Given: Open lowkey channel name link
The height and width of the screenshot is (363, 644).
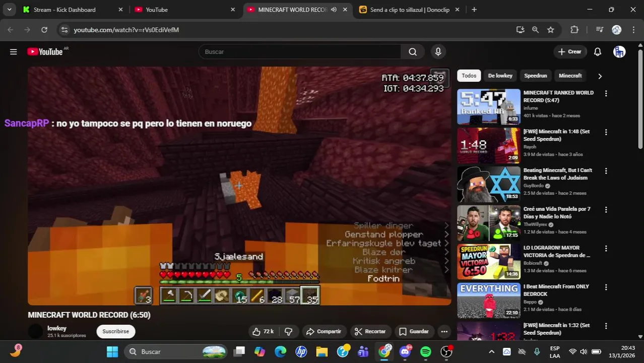Looking at the screenshot, I should [x=57, y=328].
